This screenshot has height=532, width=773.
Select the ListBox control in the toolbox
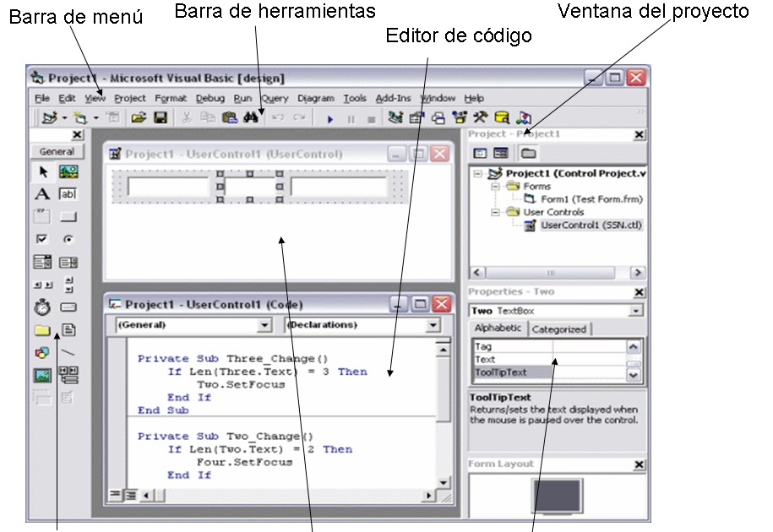coord(68,263)
